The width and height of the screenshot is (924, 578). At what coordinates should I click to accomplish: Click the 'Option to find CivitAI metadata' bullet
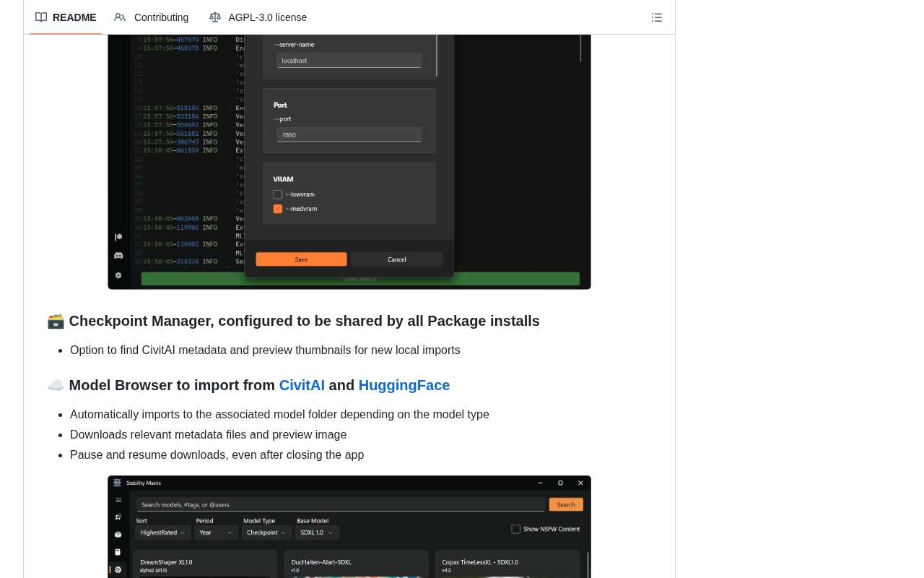pos(265,350)
